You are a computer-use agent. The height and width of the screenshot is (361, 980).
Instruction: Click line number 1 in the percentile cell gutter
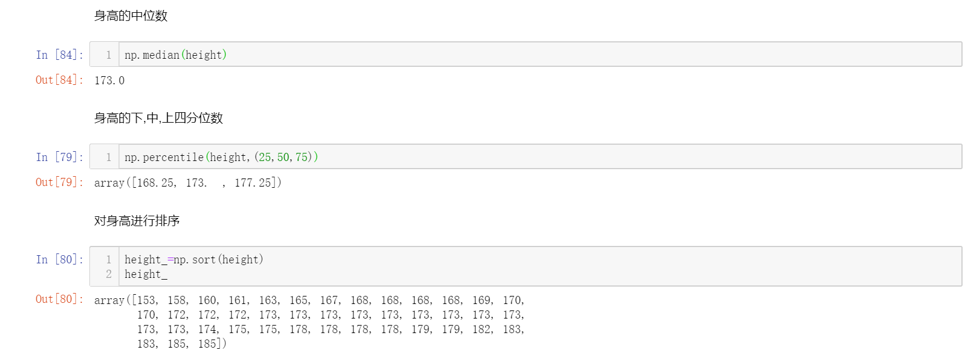[109, 157]
